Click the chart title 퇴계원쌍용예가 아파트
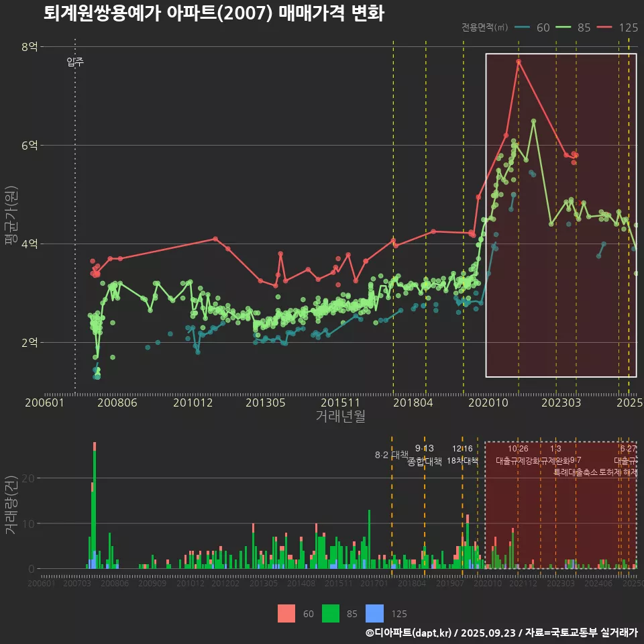Viewport: 644px width, 644px height. [x=213, y=13]
